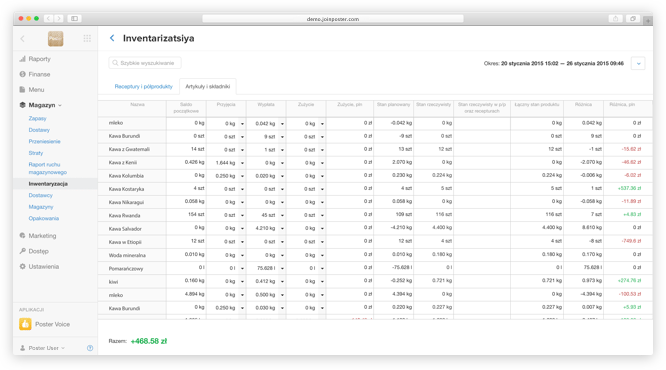This screenshot has width=666, height=370.
Task: Open Raporty menu item
Action: pos(40,59)
